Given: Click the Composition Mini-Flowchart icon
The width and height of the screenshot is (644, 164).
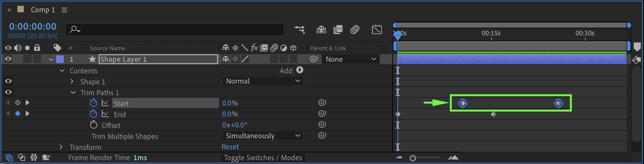Looking at the screenshot, I should click(x=300, y=30).
